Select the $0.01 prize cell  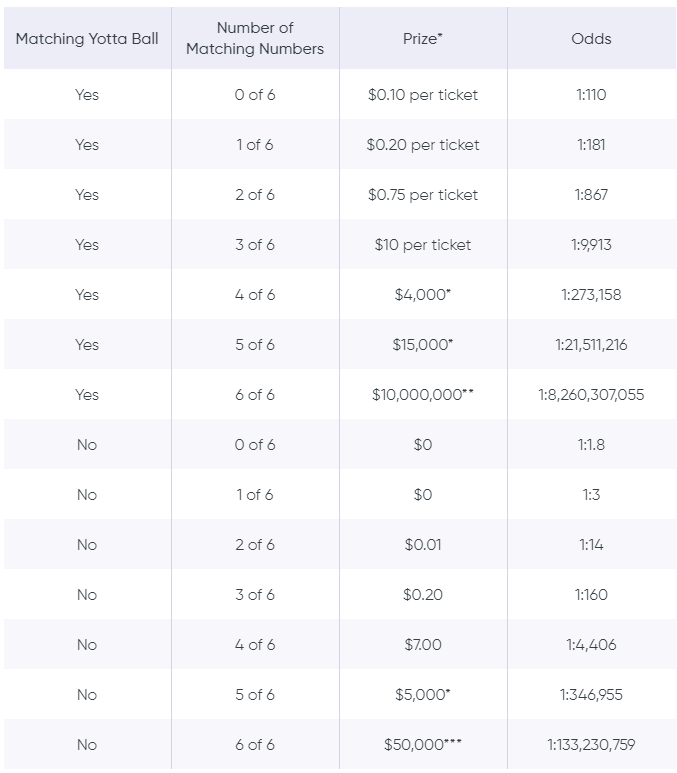[423, 545]
